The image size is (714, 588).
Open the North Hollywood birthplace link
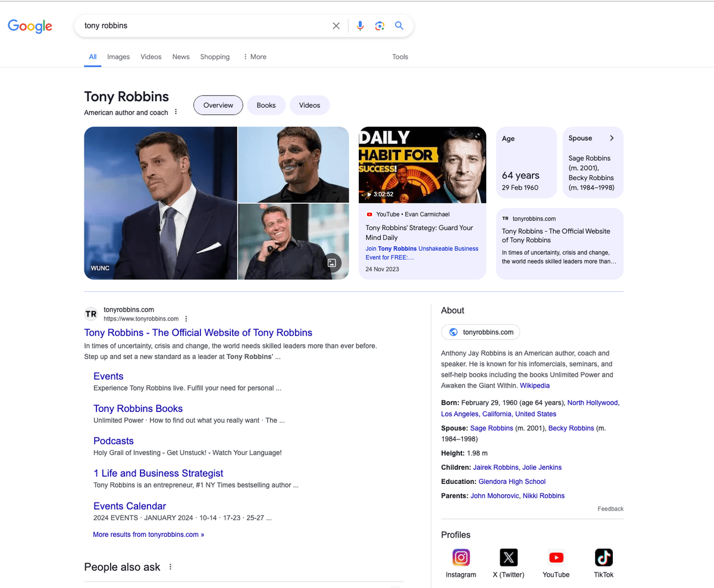[593, 403]
